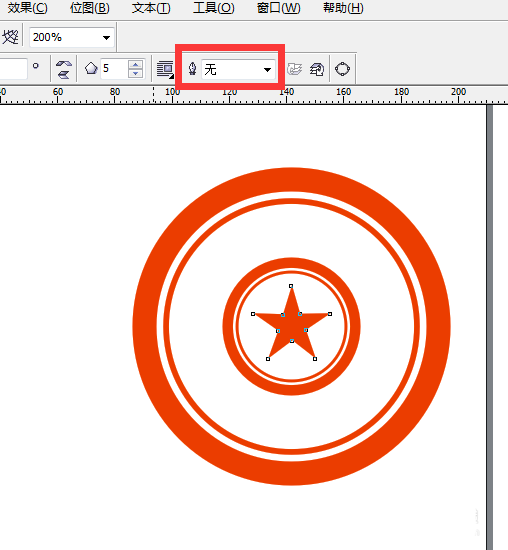Decrease star points with down stepper arrow

pyautogui.click(x=136, y=73)
